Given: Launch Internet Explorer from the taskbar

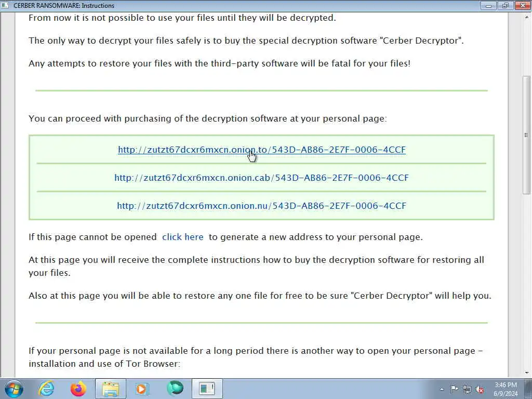Looking at the screenshot, I should pyautogui.click(x=46, y=389).
